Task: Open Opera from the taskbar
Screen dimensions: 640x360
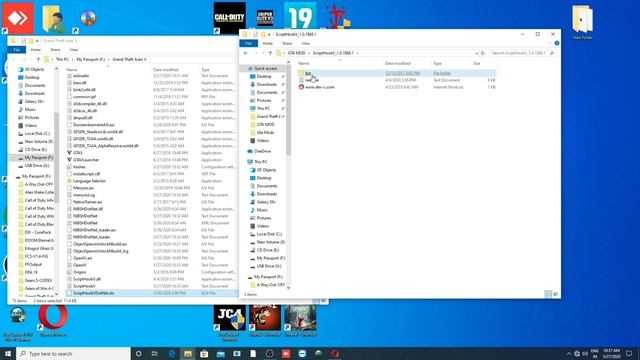Action: pyautogui.click(x=335, y=353)
